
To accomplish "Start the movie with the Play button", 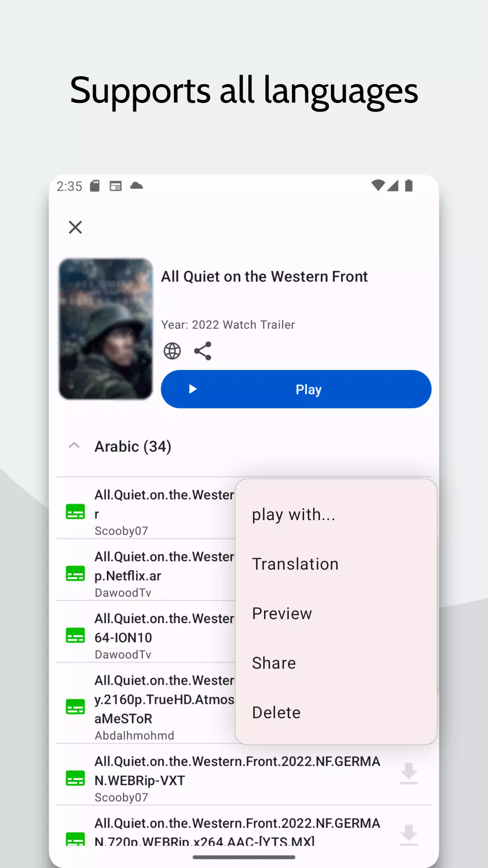I will coord(296,389).
